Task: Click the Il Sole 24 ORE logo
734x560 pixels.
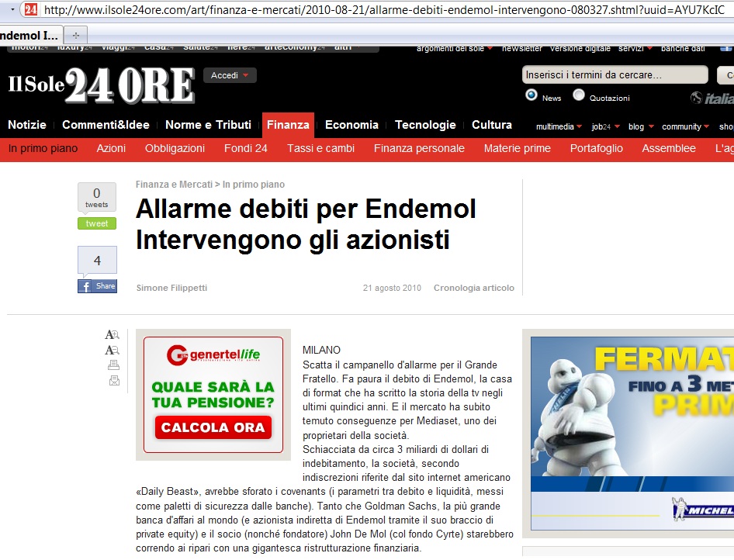Action: pyautogui.click(x=101, y=85)
